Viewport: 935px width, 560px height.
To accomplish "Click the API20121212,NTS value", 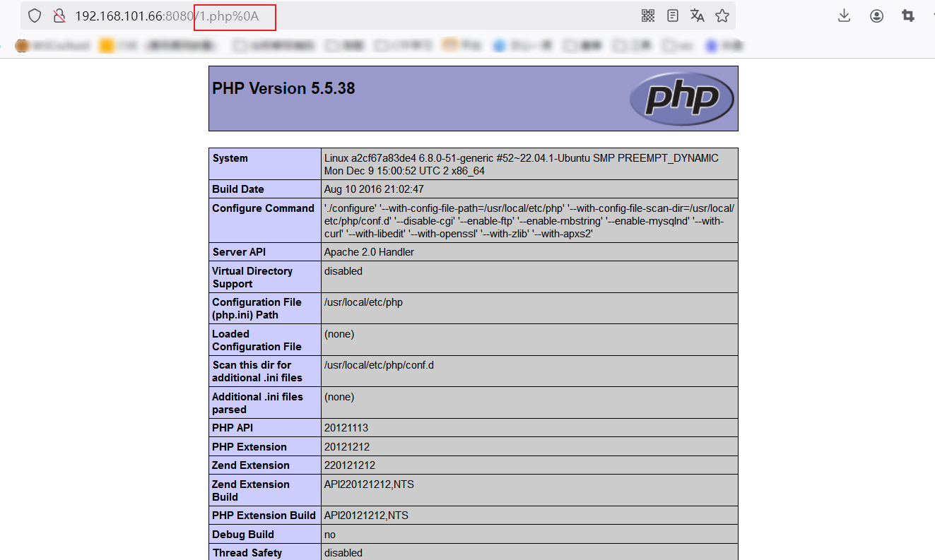I will pyautogui.click(x=366, y=516).
